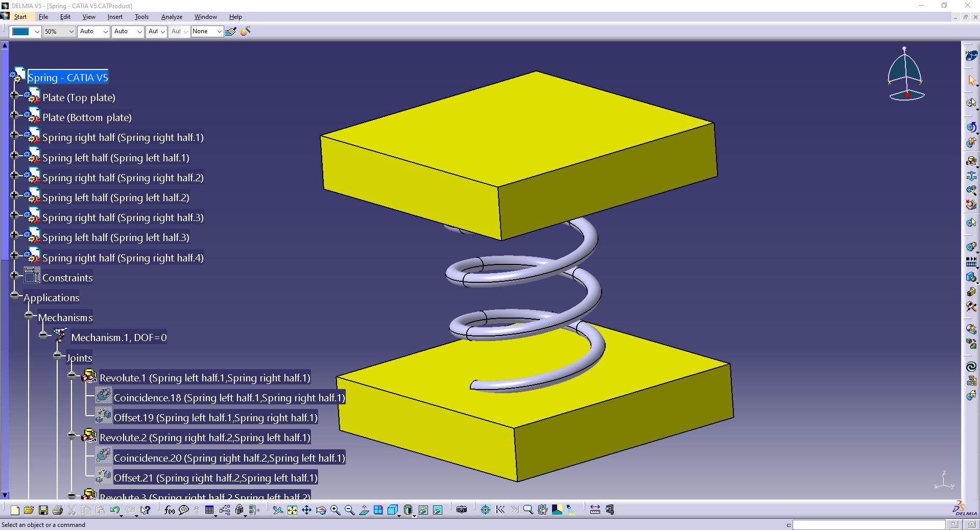Screen dimensions: 980x530
Task: Click the Zoom In magnifier
Action: click(x=335, y=510)
